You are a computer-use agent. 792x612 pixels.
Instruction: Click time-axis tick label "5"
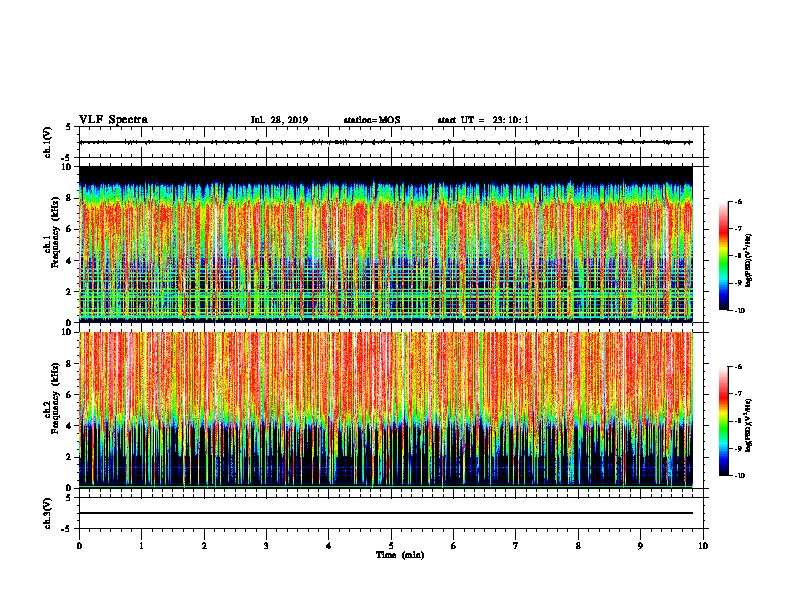[391, 546]
